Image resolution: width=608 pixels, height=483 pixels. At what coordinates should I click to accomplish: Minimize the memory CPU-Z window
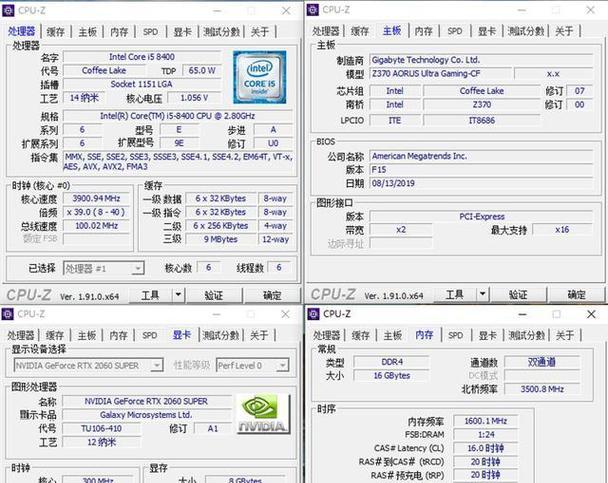coord(522,314)
